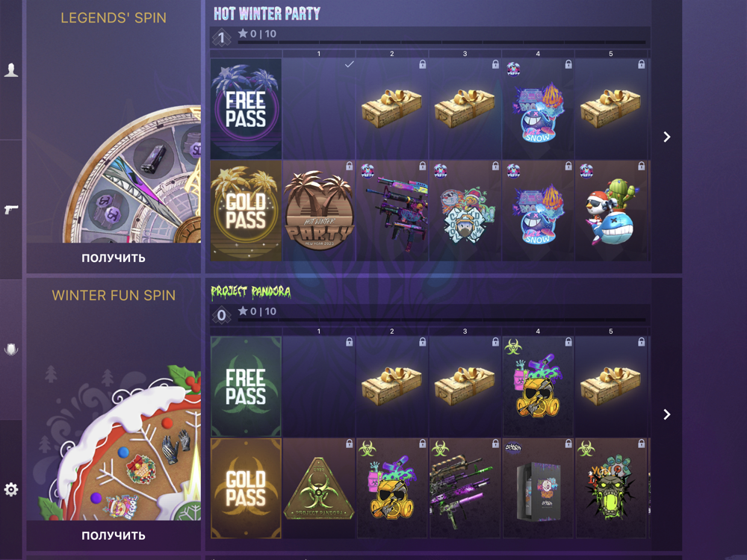Image resolution: width=747 pixels, height=560 pixels.
Task: Select the Project Pandora Gold Pass card
Action: tap(246, 488)
